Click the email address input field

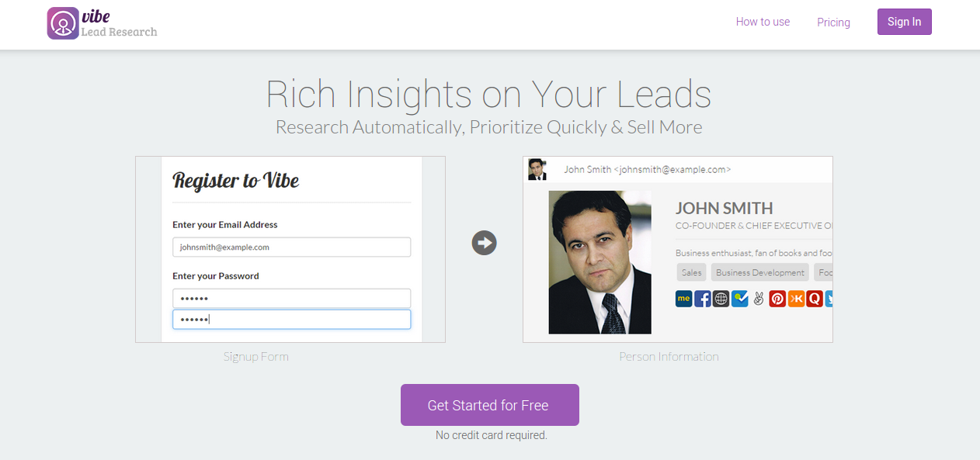[x=291, y=247]
